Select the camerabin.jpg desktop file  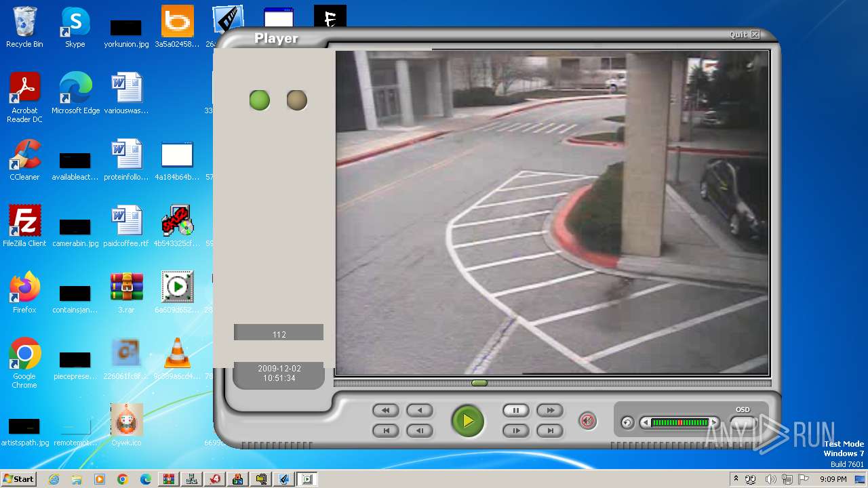pos(75,232)
